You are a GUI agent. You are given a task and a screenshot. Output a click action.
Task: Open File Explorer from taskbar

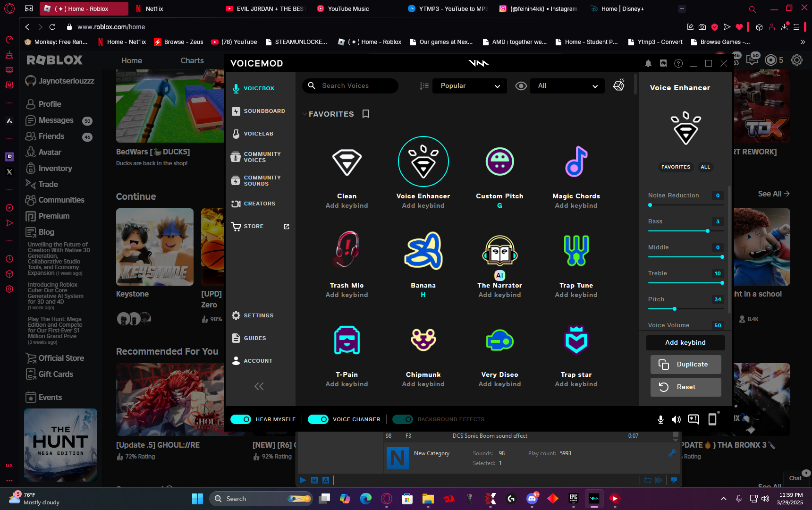tap(428, 499)
